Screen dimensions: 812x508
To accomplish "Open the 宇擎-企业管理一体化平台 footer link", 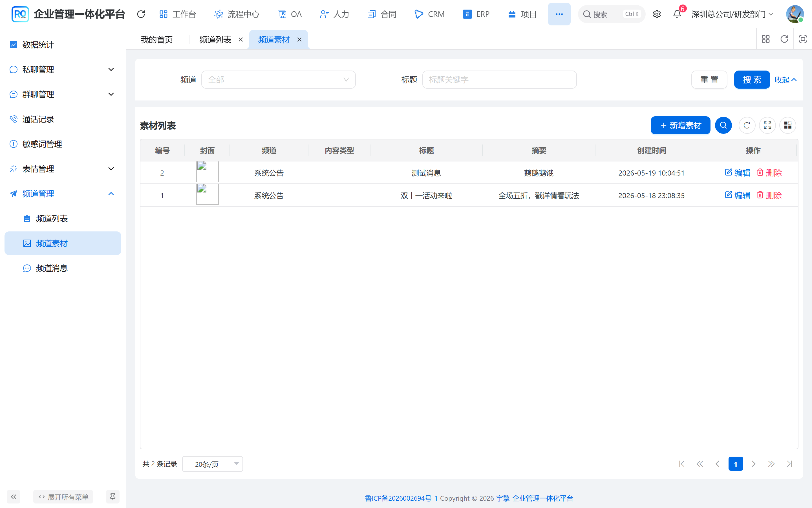I will coord(535,498).
